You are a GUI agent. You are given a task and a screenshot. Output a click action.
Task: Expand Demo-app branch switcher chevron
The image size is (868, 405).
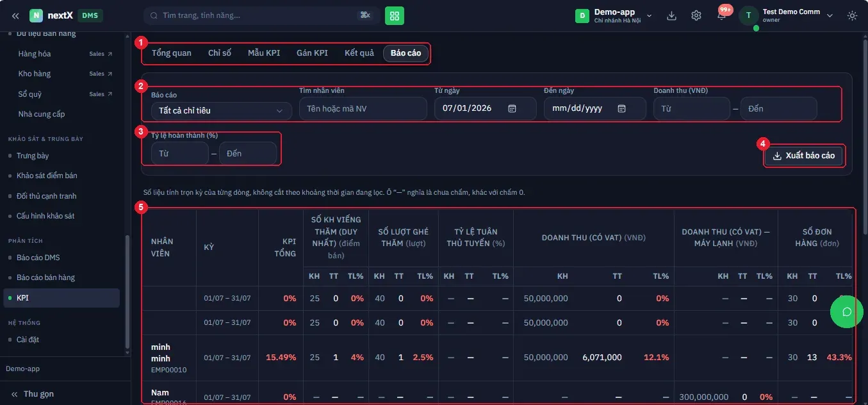click(650, 15)
